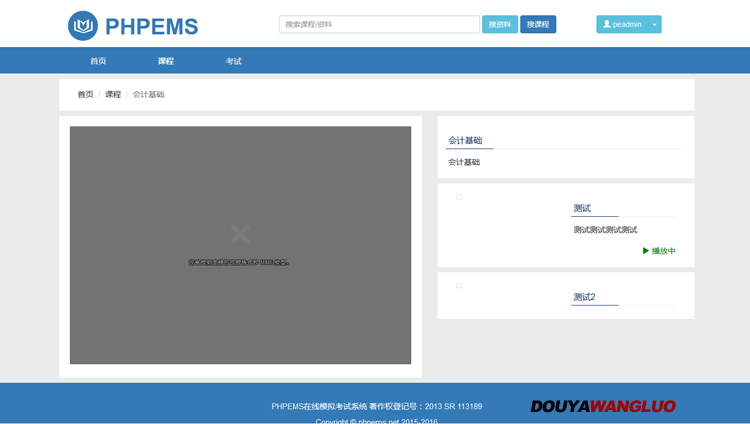Image resolution: width=750 pixels, height=424 pixels.
Task: Click the 会计基础 course description text
Action: pyautogui.click(x=464, y=162)
